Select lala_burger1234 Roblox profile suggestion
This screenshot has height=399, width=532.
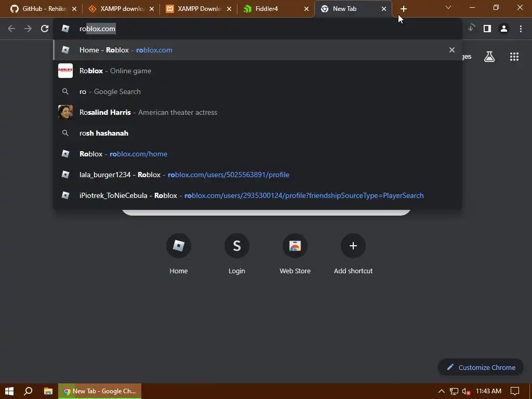pyautogui.click(x=258, y=175)
